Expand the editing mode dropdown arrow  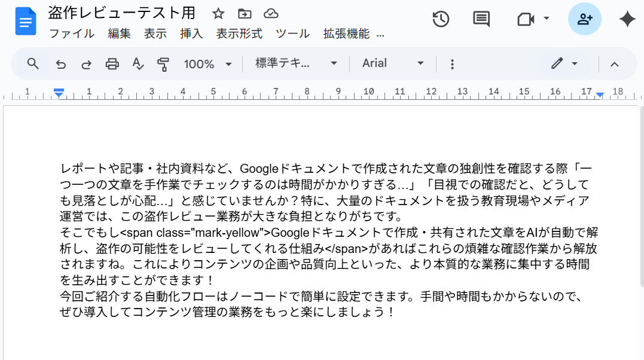(575, 64)
